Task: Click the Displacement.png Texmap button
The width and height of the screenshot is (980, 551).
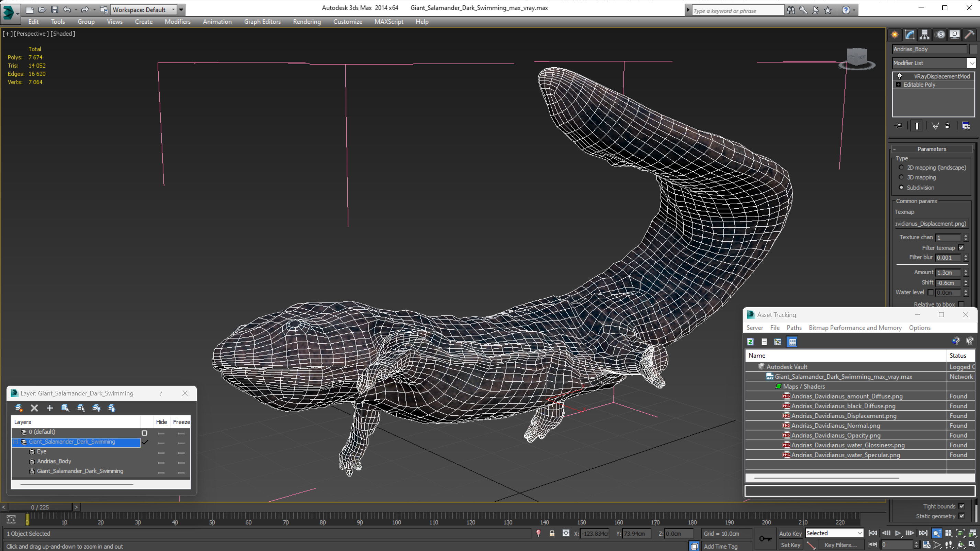Action: (x=931, y=223)
